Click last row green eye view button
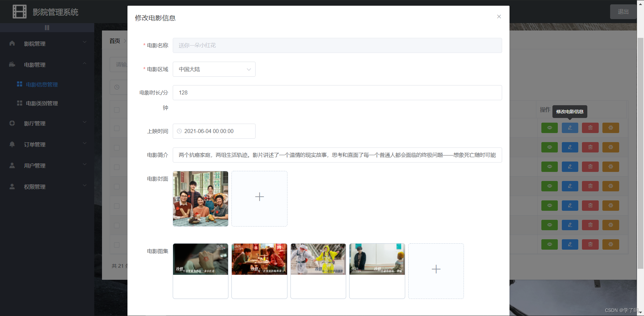The width and height of the screenshot is (644, 316). 549,244
